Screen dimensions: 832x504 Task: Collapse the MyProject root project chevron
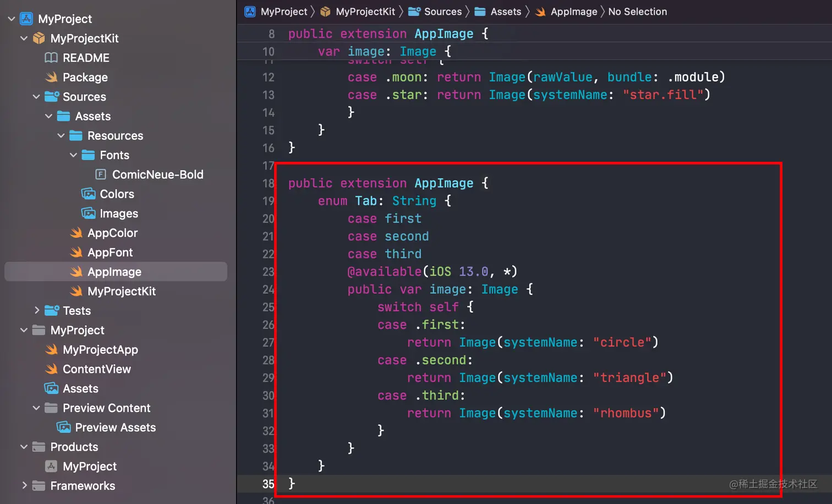click(x=12, y=19)
